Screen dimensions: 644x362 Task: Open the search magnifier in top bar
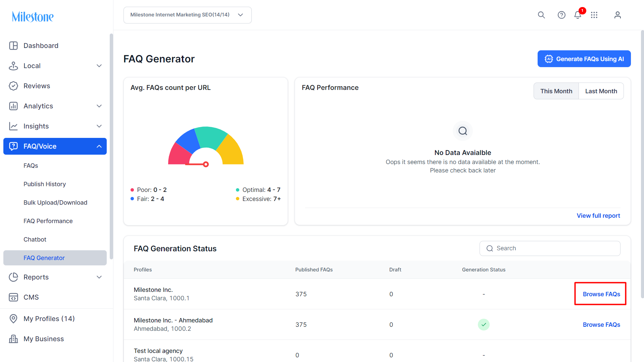541,15
